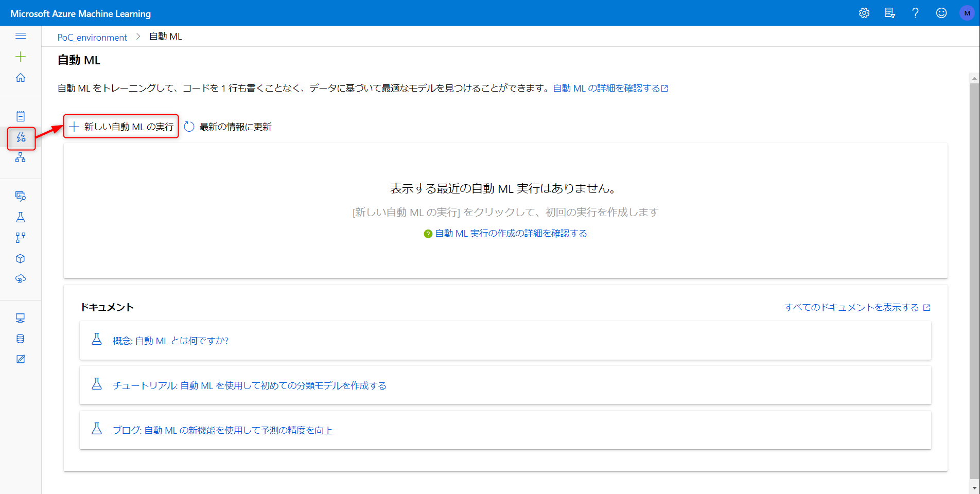The width and height of the screenshot is (980, 494).
Task: Click the ドキュメント section heading
Action: coord(107,307)
